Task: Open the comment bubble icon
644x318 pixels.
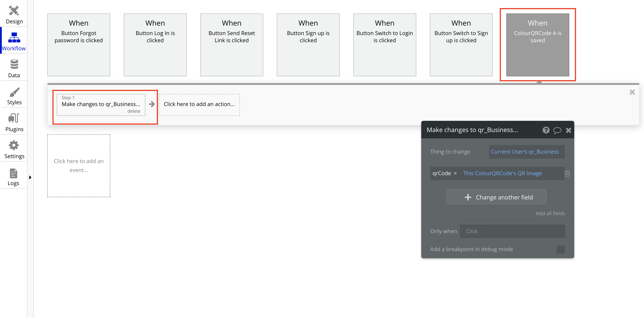Action: tap(557, 130)
